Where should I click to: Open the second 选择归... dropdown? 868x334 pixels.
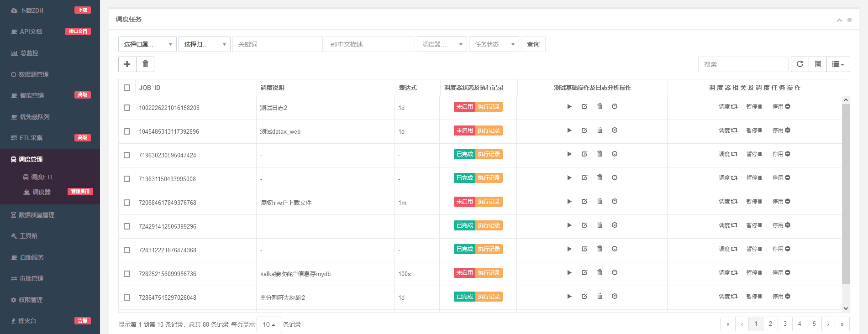coord(205,44)
